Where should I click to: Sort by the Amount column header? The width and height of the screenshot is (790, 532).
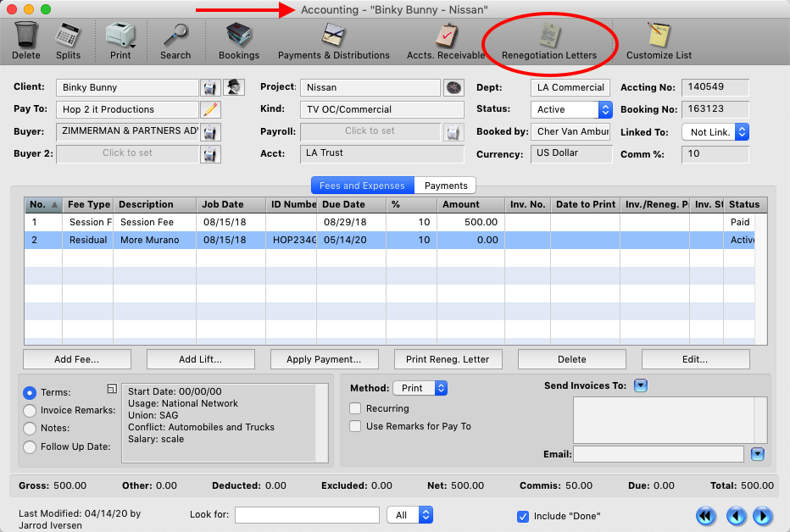pyautogui.click(x=470, y=204)
